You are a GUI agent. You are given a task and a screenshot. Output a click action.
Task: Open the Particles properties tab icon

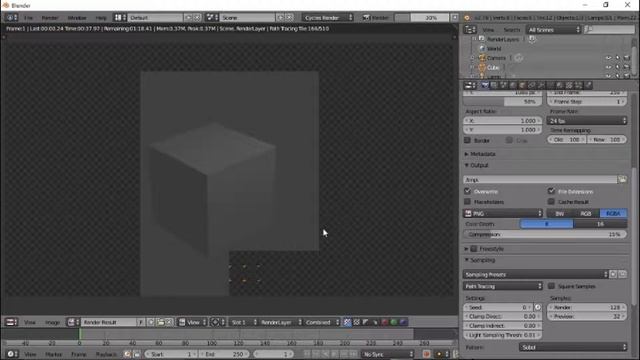pyautogui.click(x=579, y=85)
